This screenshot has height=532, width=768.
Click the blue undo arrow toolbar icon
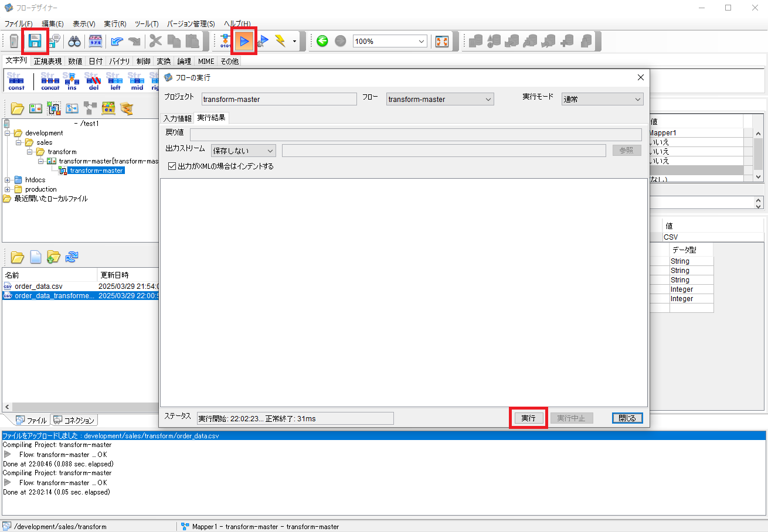pos(117,41)
